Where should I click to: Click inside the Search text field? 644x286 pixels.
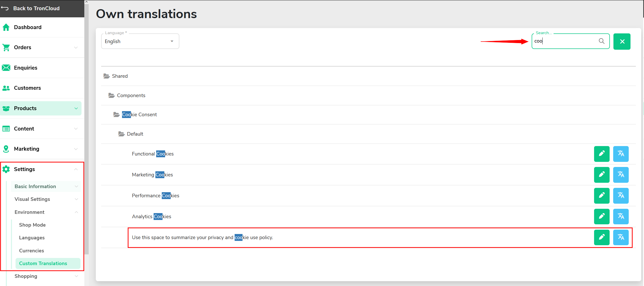(x=565, y=41)
